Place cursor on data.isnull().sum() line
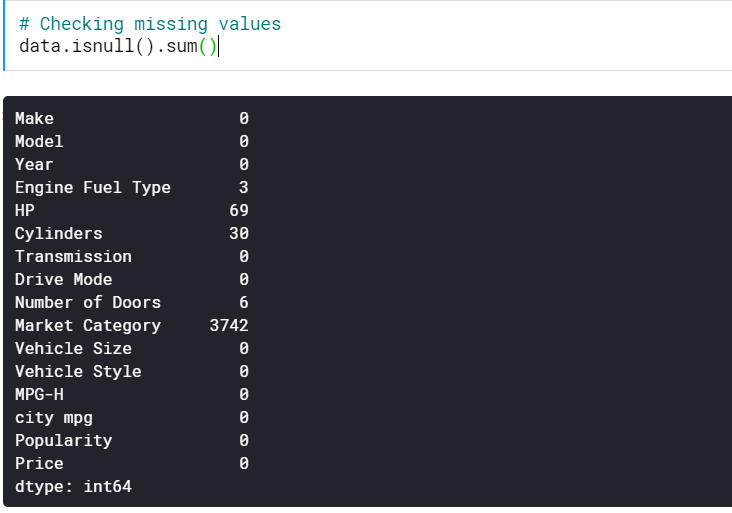The width and height of the screenshot is (732, 513). pos(117,46)
